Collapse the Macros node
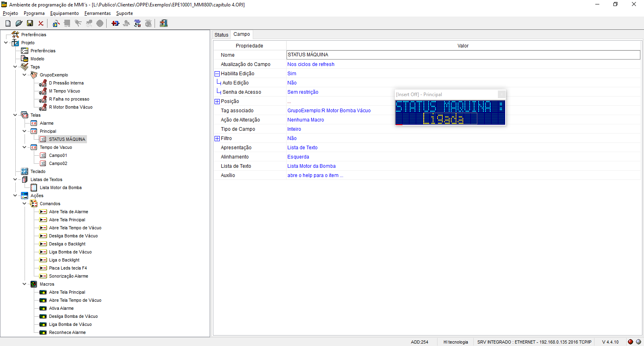Screen dimensions: 644x346 click(25, 284)
